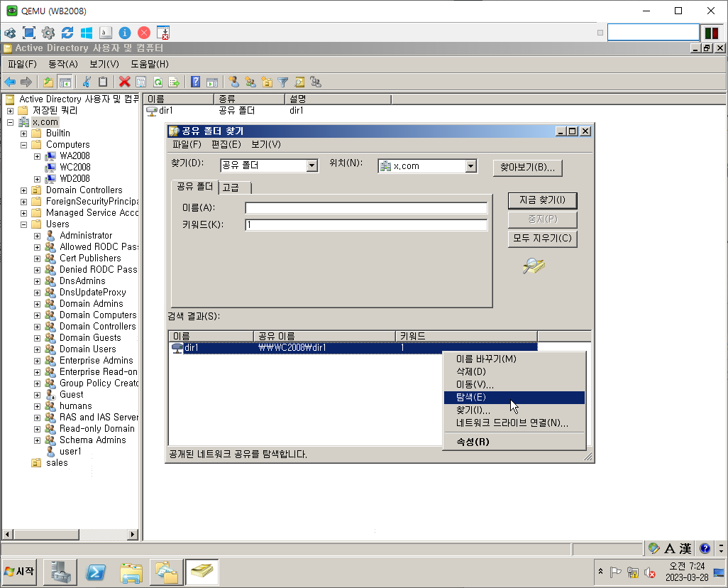Open the 도움말(H) menu
The height and width of the screenshot is (588, 728).
point(150,64)
